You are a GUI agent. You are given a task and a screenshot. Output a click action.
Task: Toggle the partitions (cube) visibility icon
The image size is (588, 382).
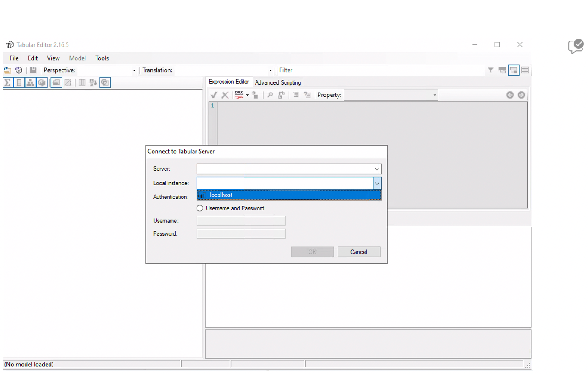coord(42,83)
